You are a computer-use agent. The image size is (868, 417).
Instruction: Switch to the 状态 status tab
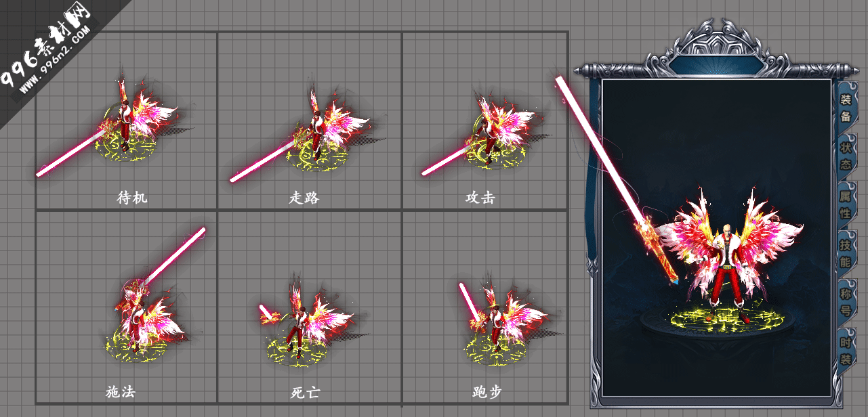tap(846, 156)
